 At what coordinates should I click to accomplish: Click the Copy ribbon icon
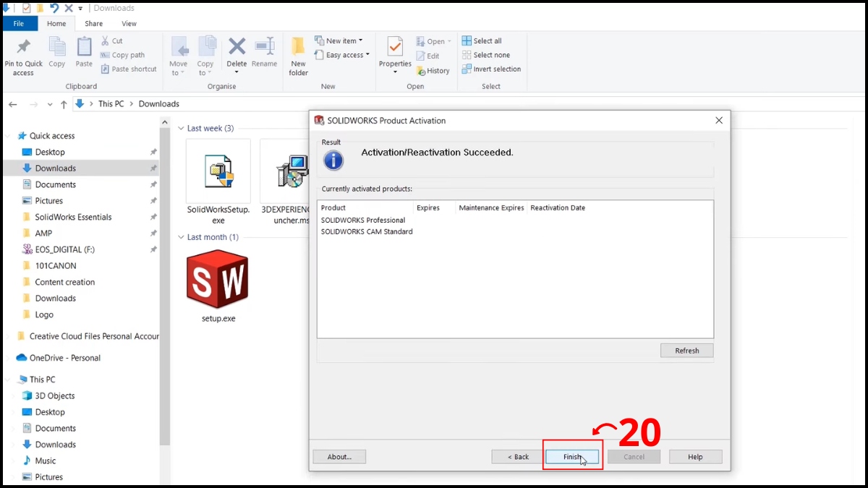click(x=57, y=46)
